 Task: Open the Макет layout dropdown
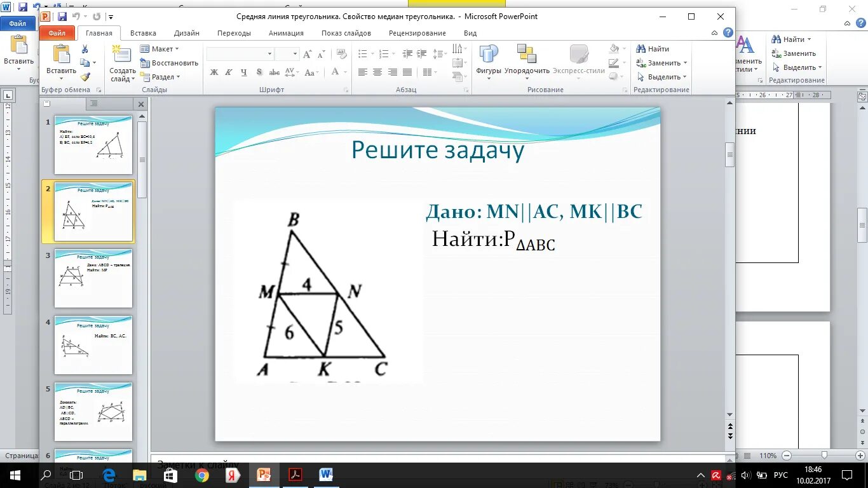(159, 49)
